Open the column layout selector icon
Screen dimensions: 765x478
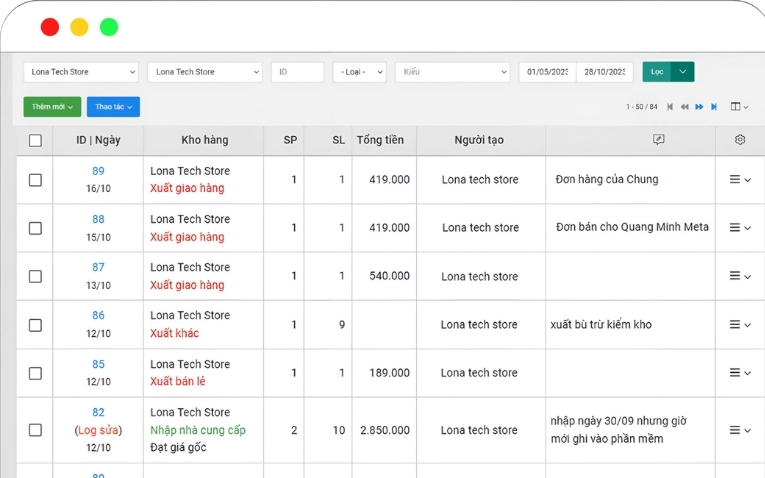(739, 107)
